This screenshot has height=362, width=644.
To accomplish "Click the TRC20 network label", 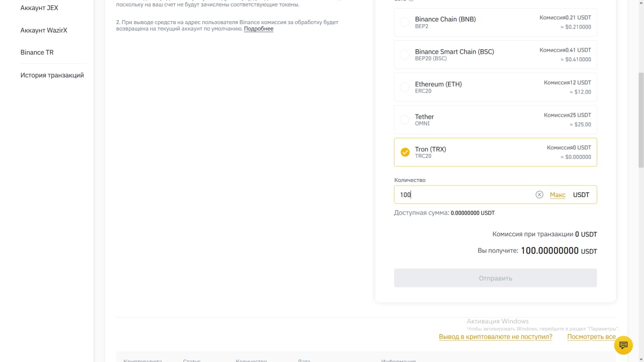I will pos(423,156).
